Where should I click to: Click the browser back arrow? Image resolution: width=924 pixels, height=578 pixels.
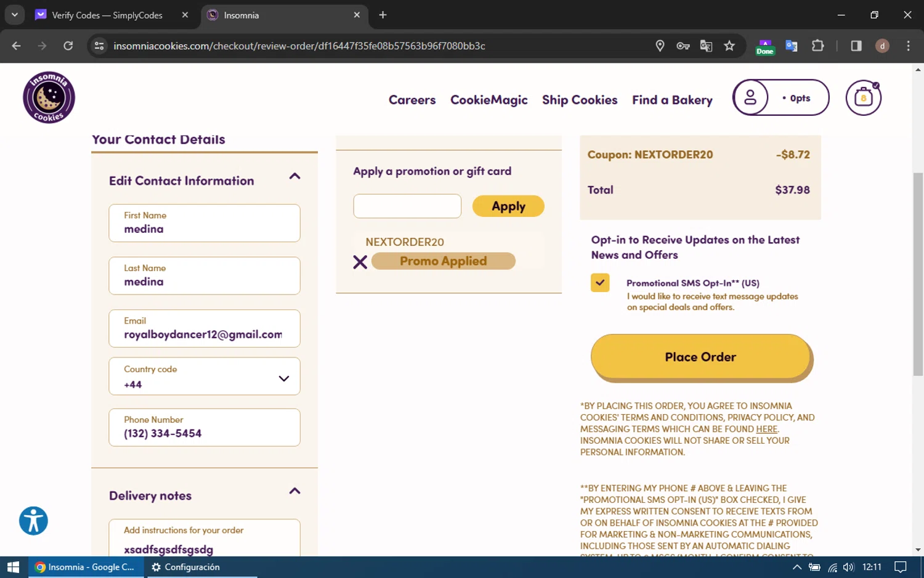coord(17,46)
